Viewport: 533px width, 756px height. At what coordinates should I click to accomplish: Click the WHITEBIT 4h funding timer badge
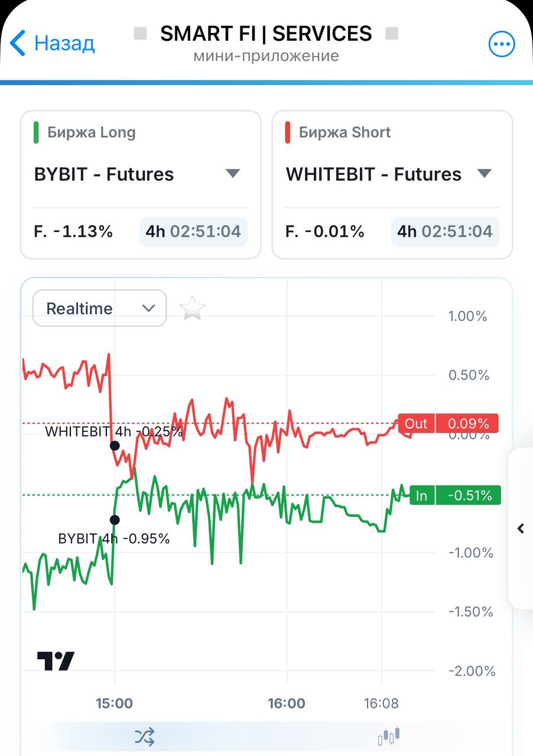[x=445, y=232]
